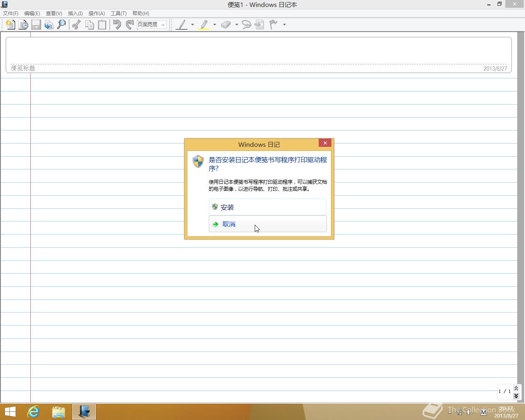Open File Explorer from the taskbar

pos(59,412)
